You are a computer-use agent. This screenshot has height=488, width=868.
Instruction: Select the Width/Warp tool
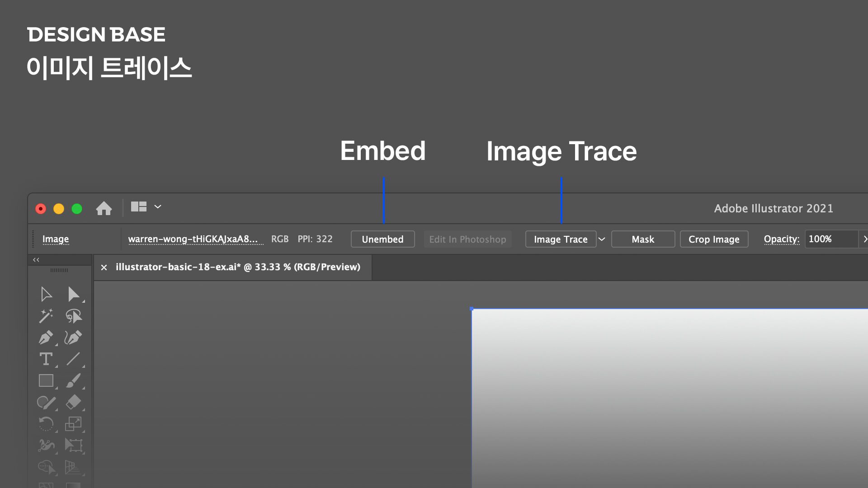[46, 446]
